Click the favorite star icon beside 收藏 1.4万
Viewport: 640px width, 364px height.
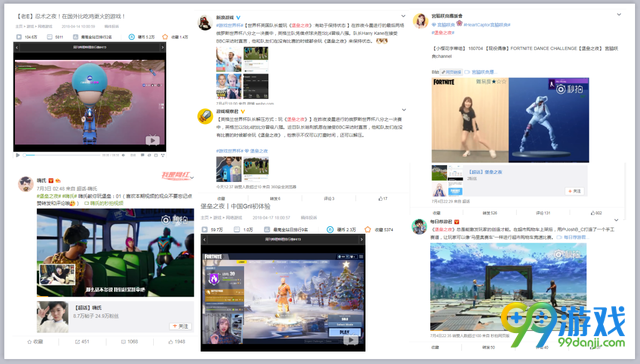point(165,37)
